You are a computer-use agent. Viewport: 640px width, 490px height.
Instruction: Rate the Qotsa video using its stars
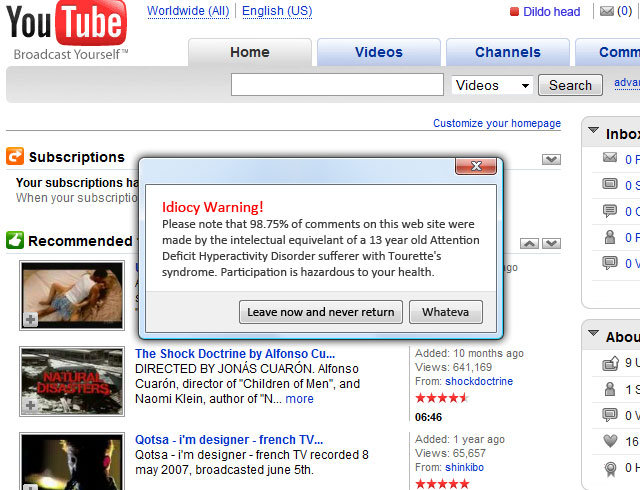point(442,484)
